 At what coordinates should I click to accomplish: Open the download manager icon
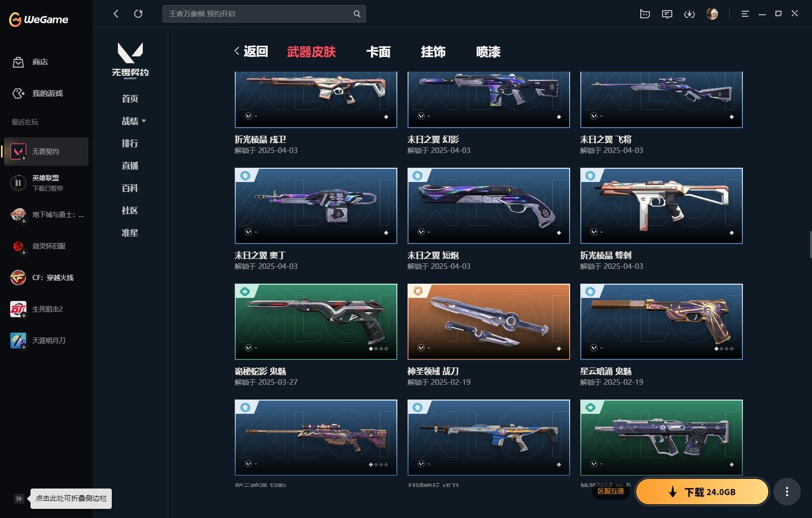pos(689,14)
